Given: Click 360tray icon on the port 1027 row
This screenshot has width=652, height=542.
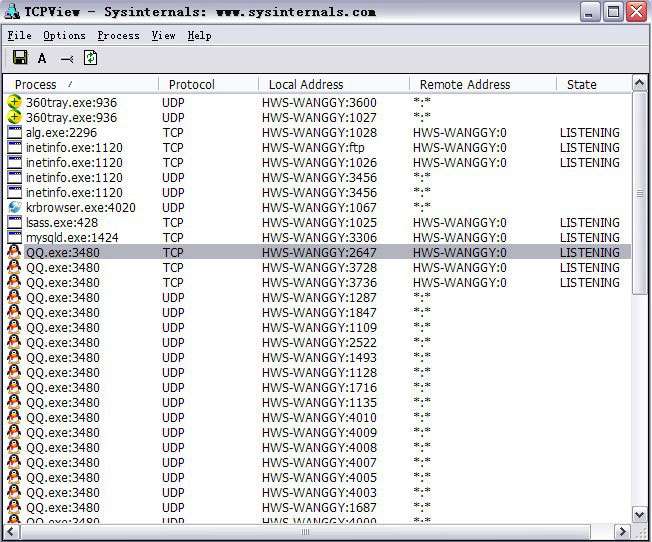Looking at the screenshot, I should (14, 117).
